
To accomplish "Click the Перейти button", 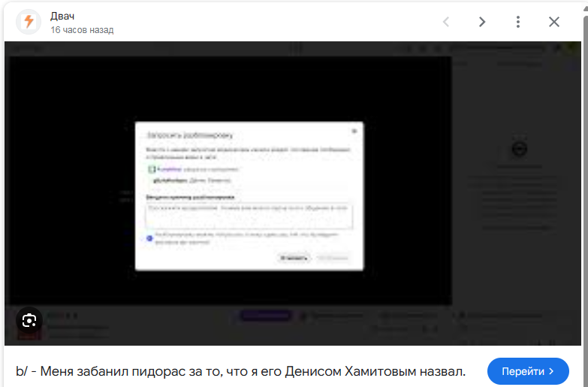I will click(x=528, y=371).
